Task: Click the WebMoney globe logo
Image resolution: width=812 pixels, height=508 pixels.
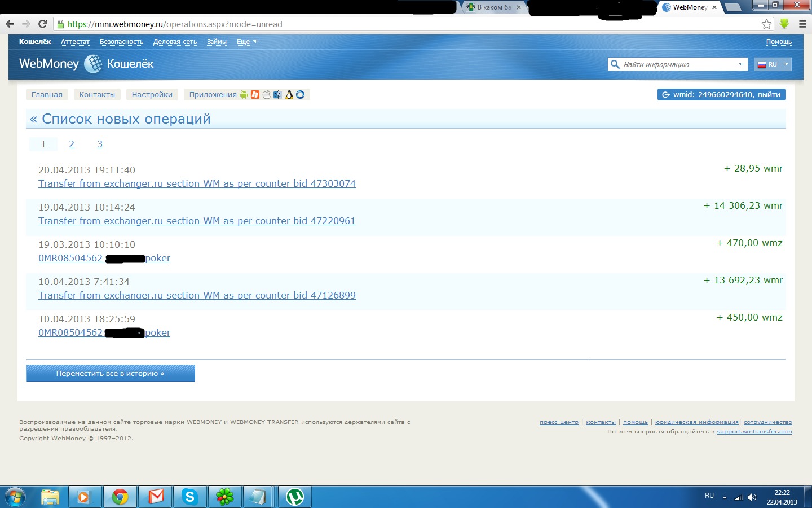Action: pos(93,64)
